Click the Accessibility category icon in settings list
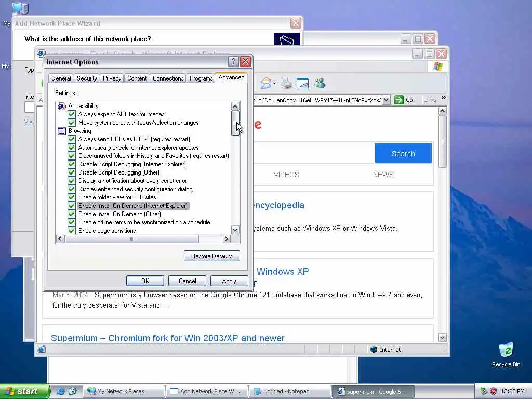The image size is (532, 399). [62, 106]
